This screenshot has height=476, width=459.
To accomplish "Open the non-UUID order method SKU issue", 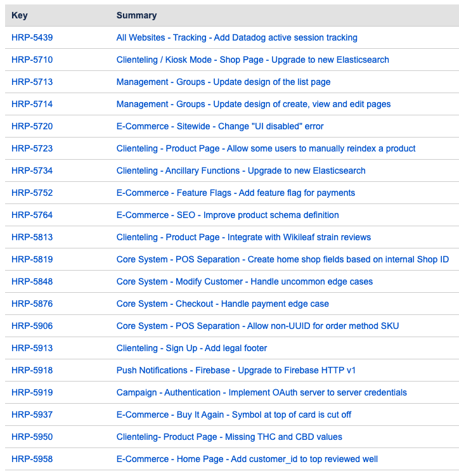I will [257, 326].
